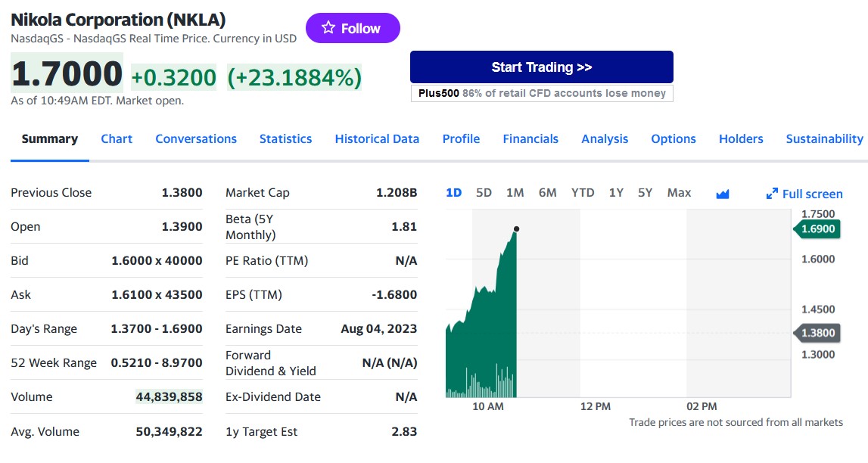View the Profile tab
Image resolution: width=868 pixels, height=463 pixels.
click(x=461, y=139)
